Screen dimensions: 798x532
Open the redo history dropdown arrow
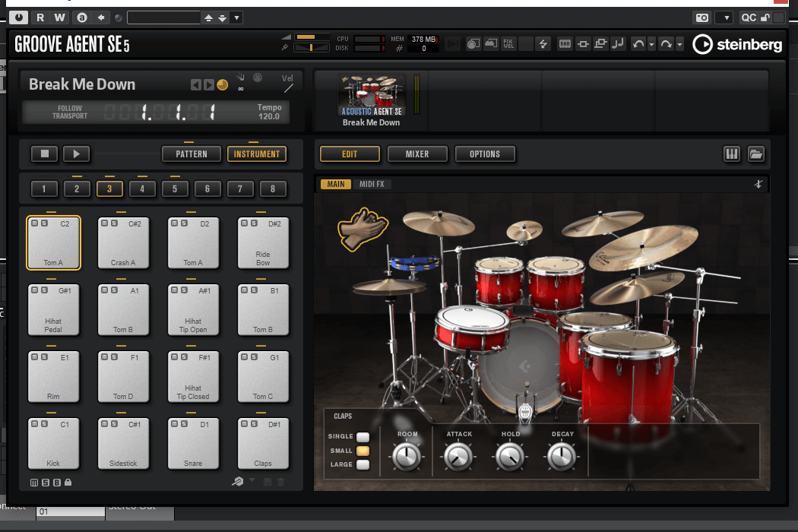tap(679, 45)
